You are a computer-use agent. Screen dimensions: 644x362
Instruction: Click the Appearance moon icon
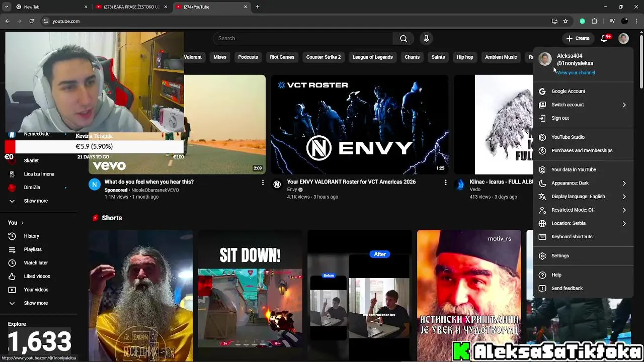coord(542,183)
